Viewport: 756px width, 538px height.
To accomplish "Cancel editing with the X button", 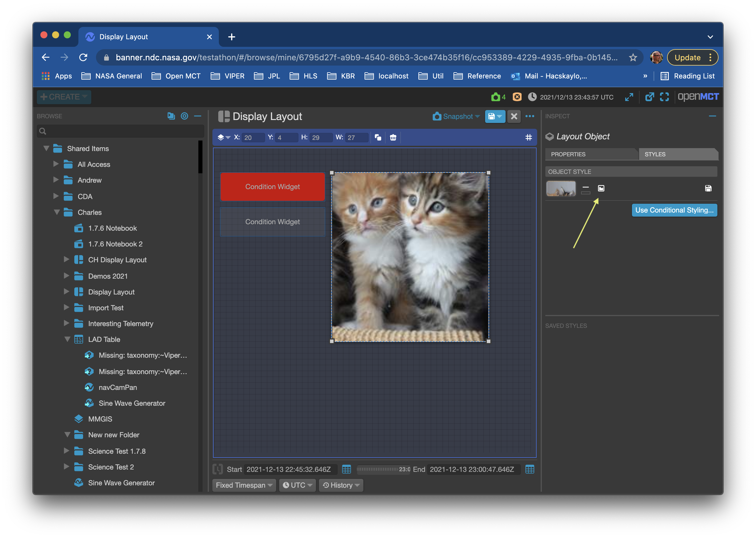I will pyautogui.click(x=513, y=116).
